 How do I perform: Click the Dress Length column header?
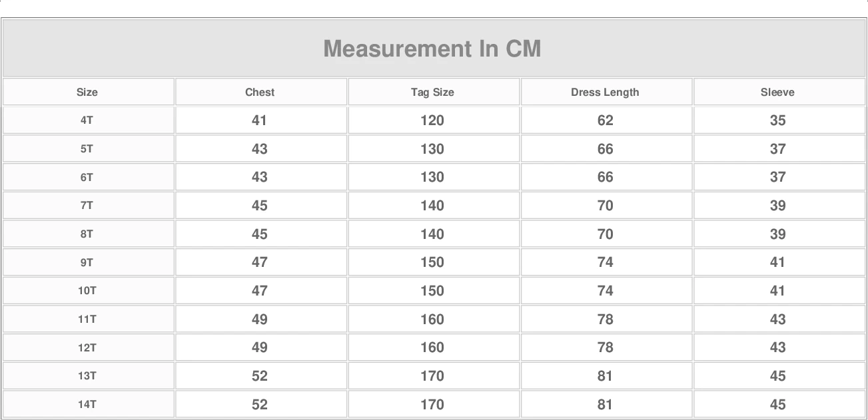coord(605,93)
